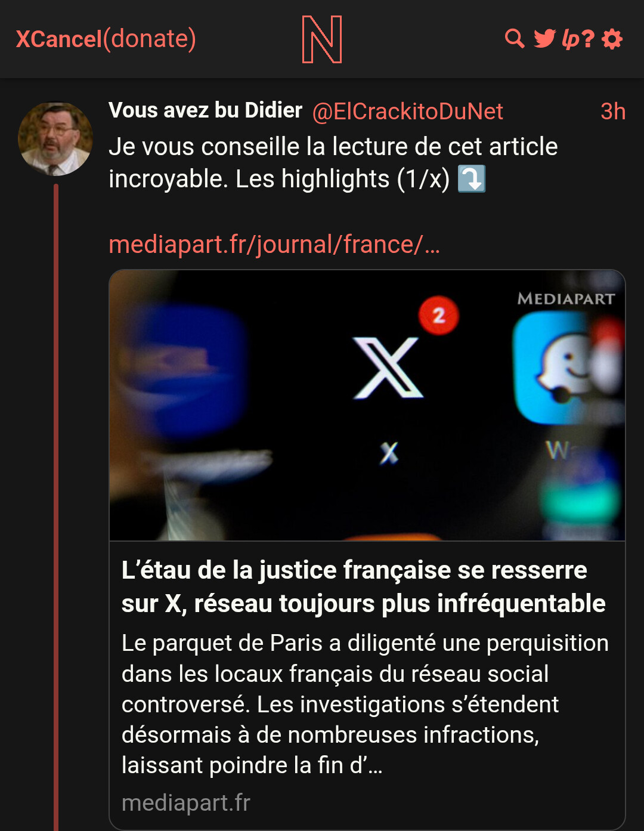Click the grey mediapart.fr domain label
This screenshot has width=644, height=831.
click(186, 803)
